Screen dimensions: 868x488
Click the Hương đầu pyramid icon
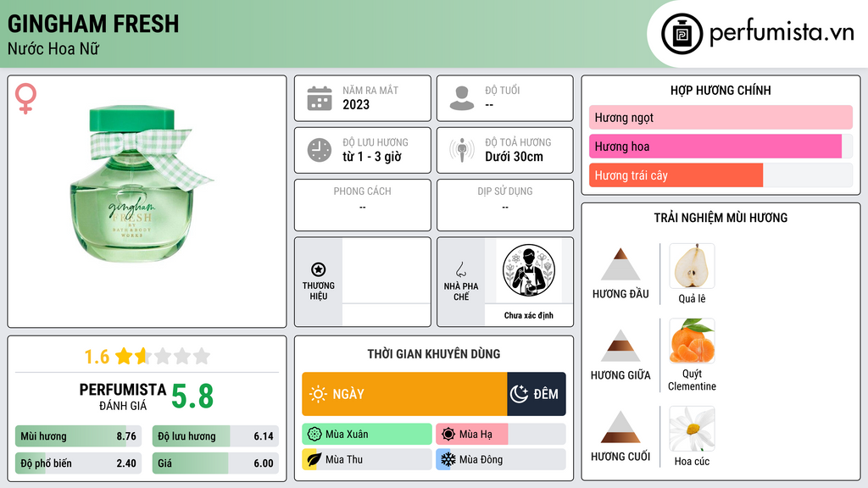[620, 264]
